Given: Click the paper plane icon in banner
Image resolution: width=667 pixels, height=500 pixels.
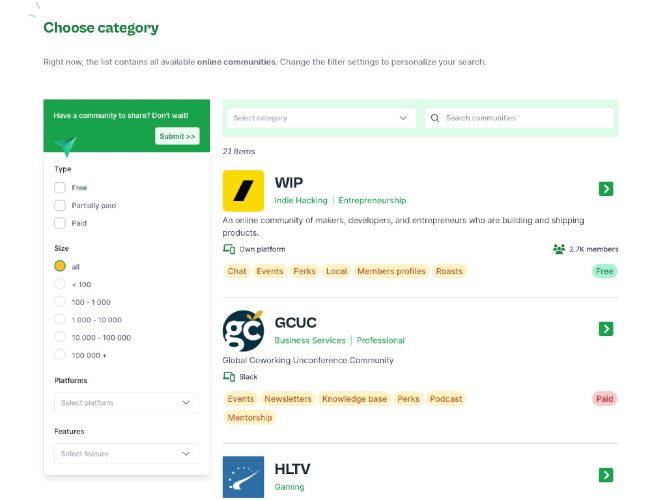Looking at the screenshot, I should (x=66, y=146).
